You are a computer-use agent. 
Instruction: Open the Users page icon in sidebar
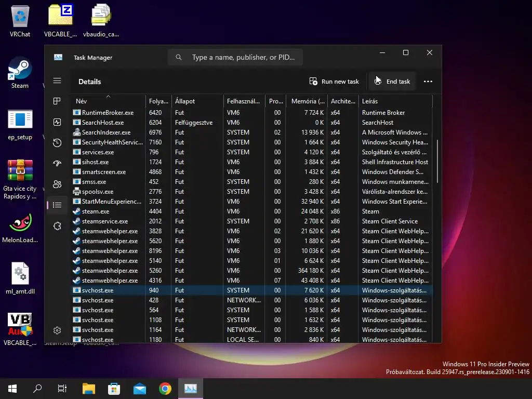point(57,184)
